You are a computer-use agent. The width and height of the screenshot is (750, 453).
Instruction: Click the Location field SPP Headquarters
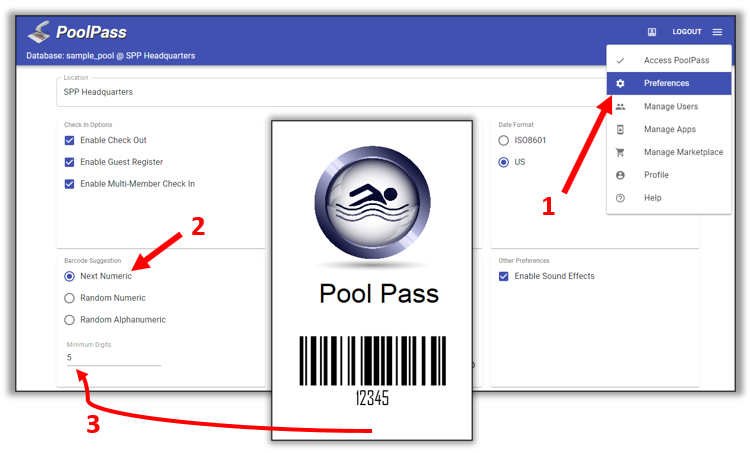pos(330,92)
